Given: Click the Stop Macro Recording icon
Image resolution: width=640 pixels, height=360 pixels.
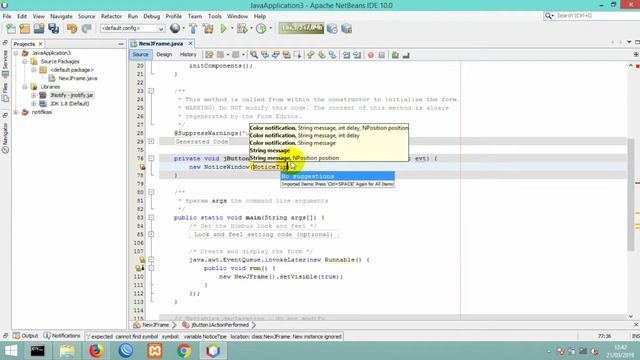Looking at the screenshot, I should pyautogui.click(x=382, y=55).
